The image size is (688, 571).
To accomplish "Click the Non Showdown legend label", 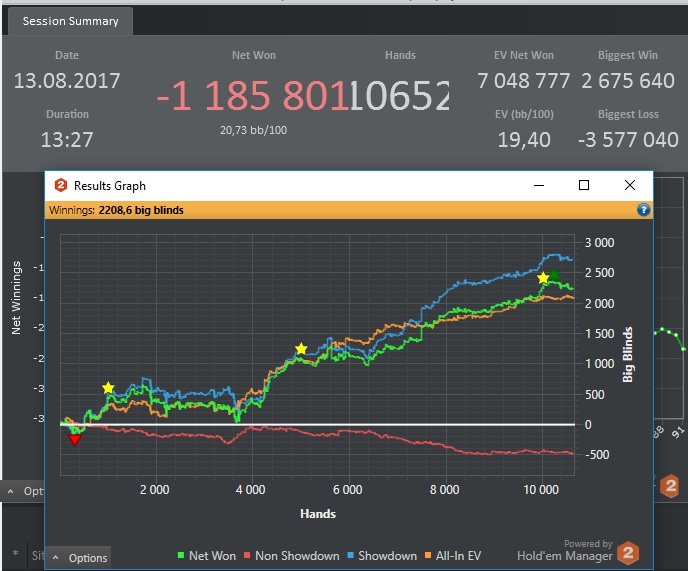I will [x=297, y=556].
